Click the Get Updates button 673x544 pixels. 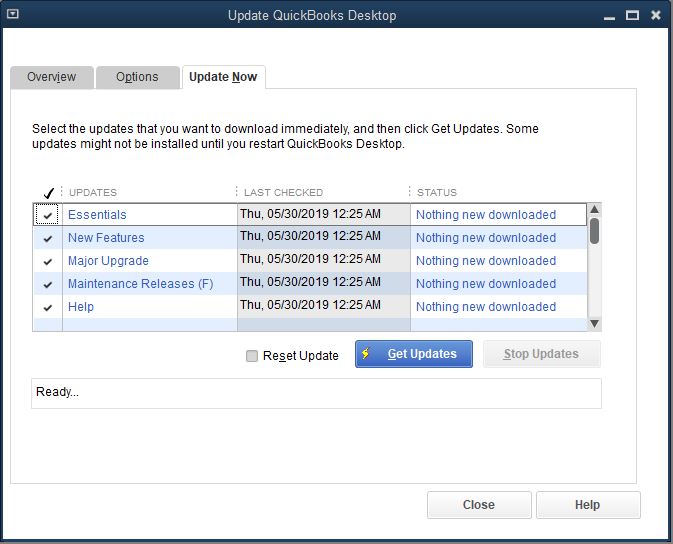click(414, 354)
